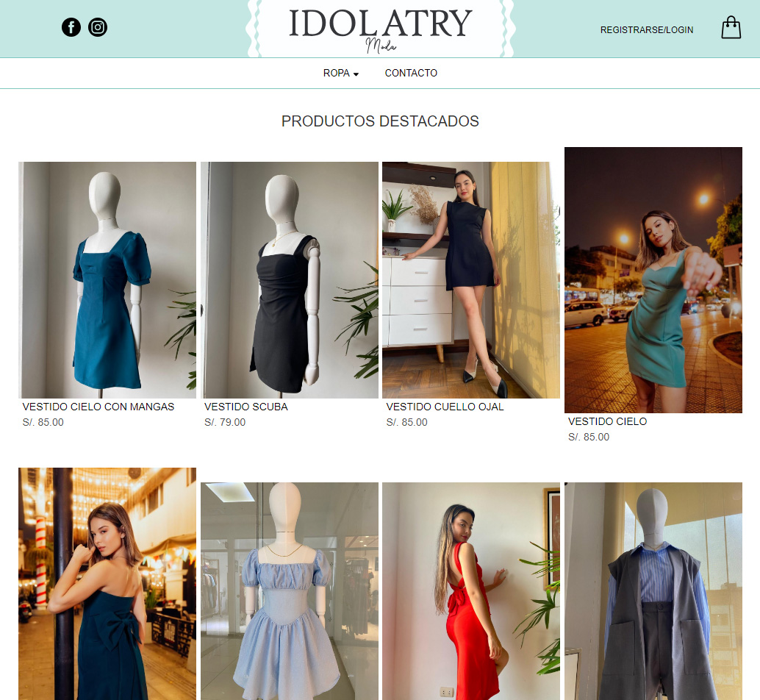The height and width of the screenshot is (700, 760).
Task: View the strapless navy bow dress photo
Action: [107, 584]
